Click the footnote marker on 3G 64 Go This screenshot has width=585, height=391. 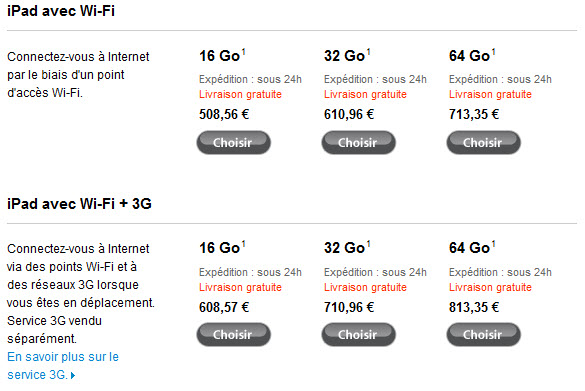click(493, 244)
